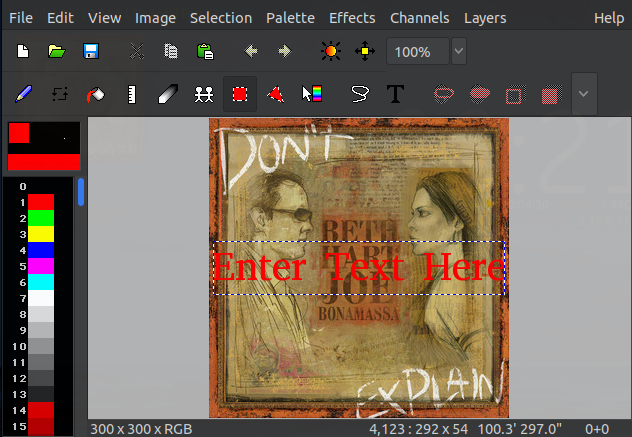The height and width of the screenshot is (437, 632).
Task: Open the Image menu
Action: click(155, 18)
